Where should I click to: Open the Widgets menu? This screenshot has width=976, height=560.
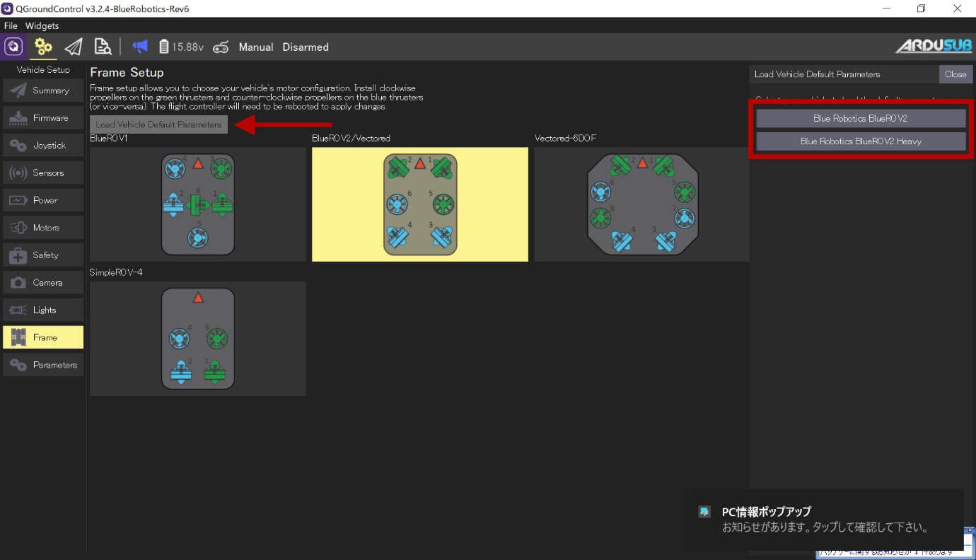(x=42, y=25)
